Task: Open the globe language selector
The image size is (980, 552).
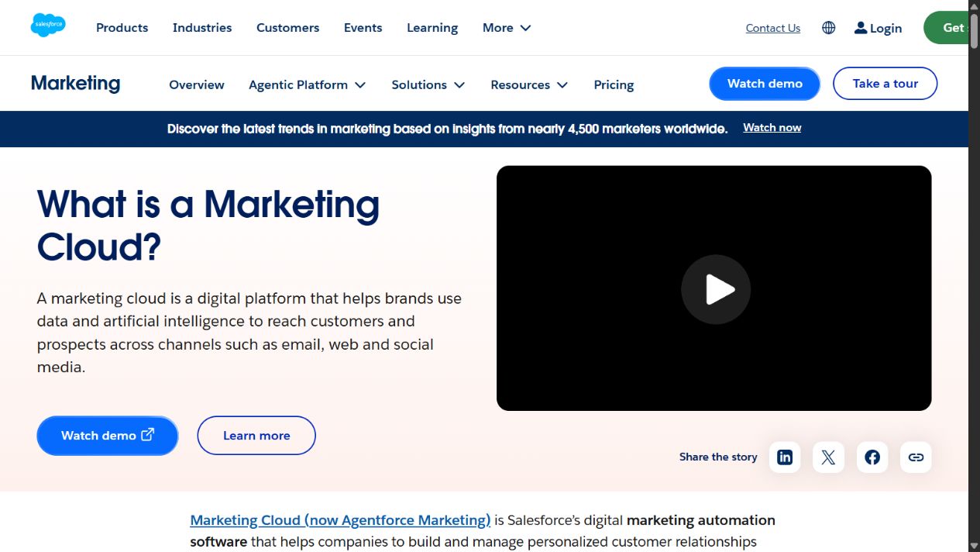Action: [x=829, y=28]
